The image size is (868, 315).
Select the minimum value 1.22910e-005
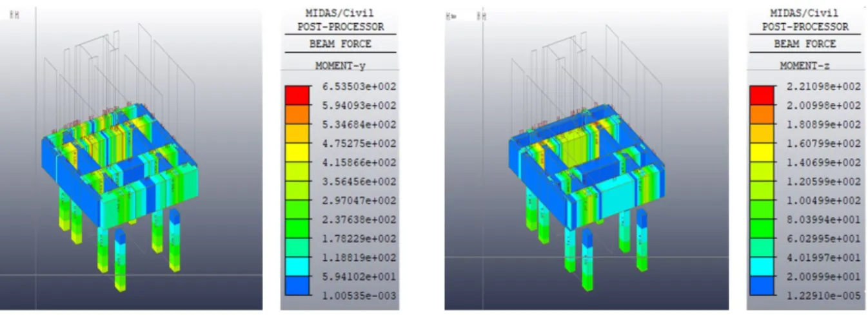click(824, 296)
